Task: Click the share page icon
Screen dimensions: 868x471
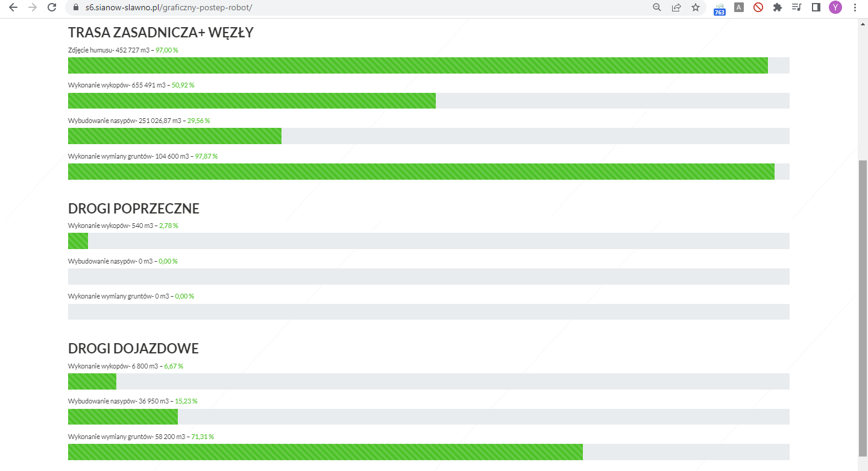Action: coord(676,8)
